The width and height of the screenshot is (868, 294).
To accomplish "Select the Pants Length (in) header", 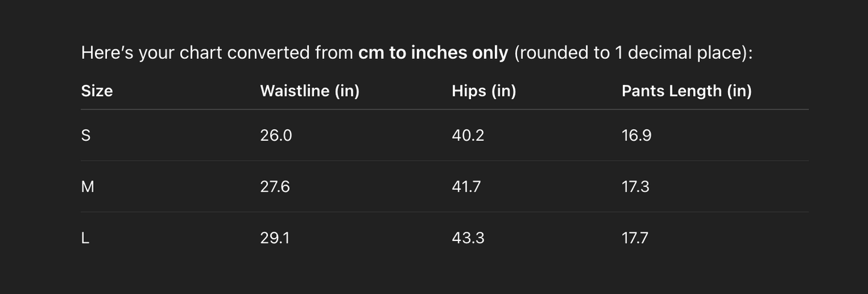I will (686, 91).
